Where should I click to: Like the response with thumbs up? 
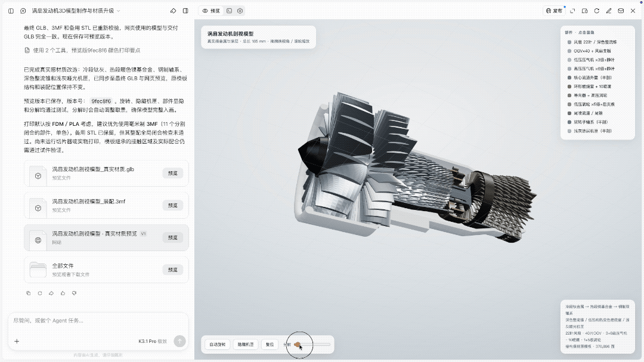pos(63,293)
